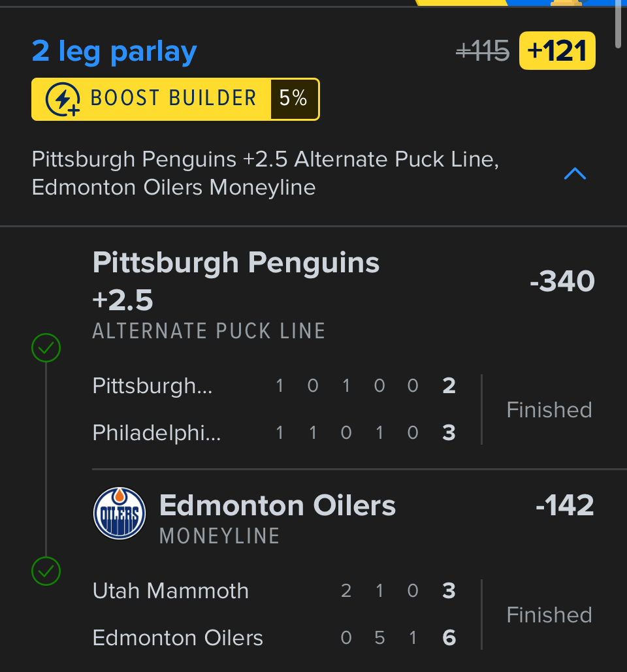This screenshot has height=672, width=627.
Task: Click the Philadelphia score row
Action: click(274, 433)
